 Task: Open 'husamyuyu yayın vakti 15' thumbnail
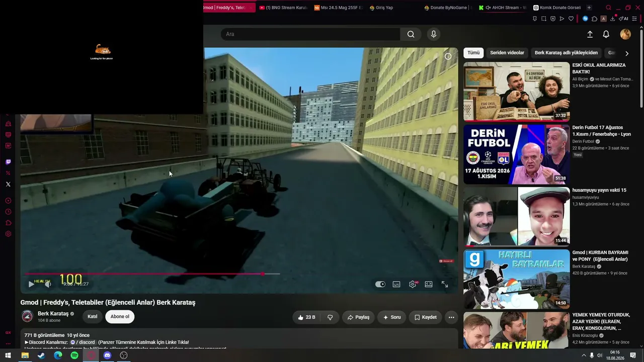coord(516,217)
